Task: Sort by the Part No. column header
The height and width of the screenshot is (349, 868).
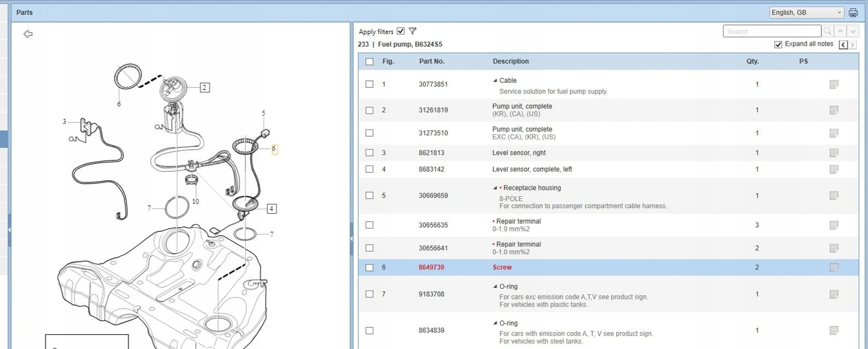Action: point(432,62)
